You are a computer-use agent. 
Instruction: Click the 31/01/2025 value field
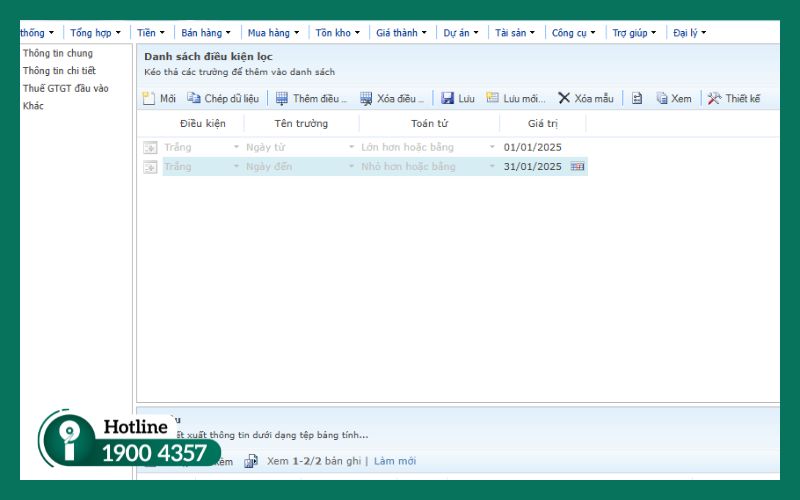pyautogui.click(x=533, y=166)
